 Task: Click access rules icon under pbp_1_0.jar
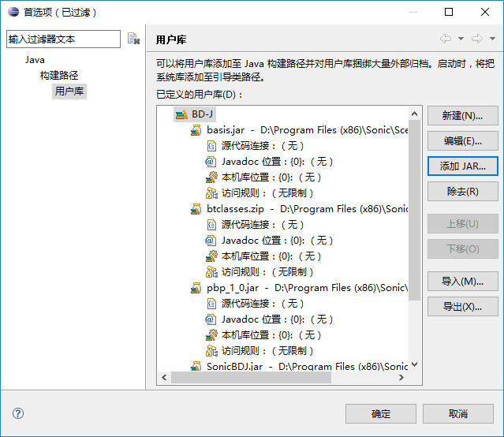211,350
